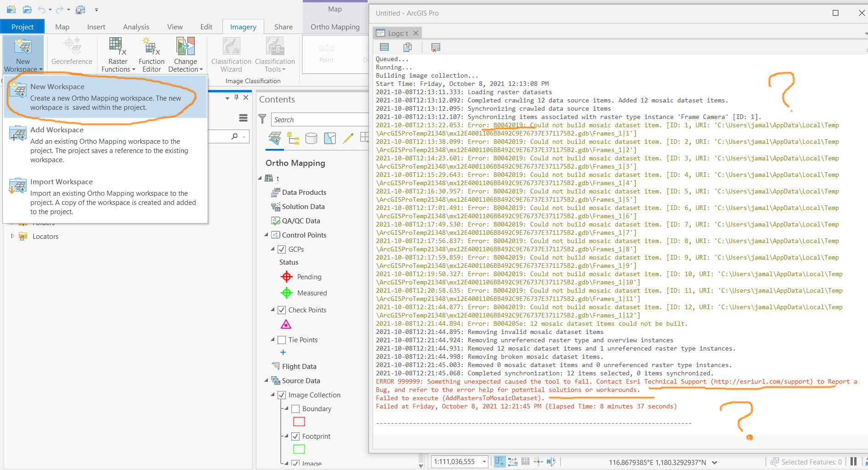Click the clear log icon
This screenshot has height=470, width=868.
click(x=436, y=47)
